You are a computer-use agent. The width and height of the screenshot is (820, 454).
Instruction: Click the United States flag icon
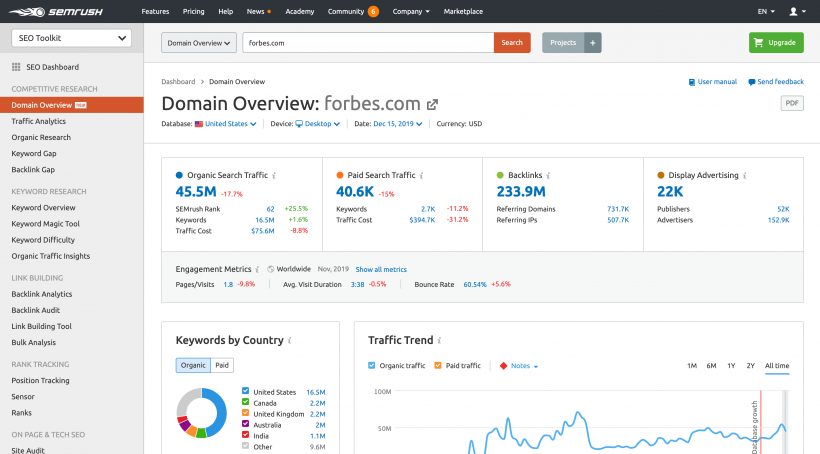199,124
